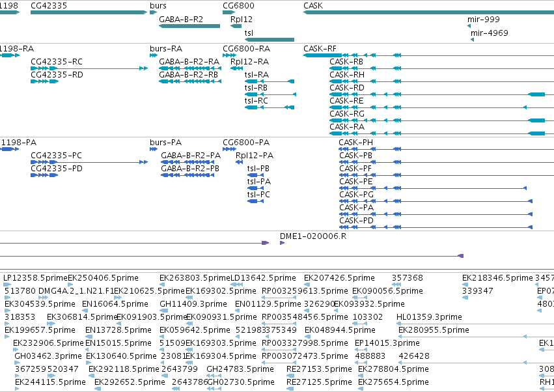Image resolution: width=554 pixels, height=392 pixels.
Task: Open the CG6800 gene label
Action: [x=238, y=6]
